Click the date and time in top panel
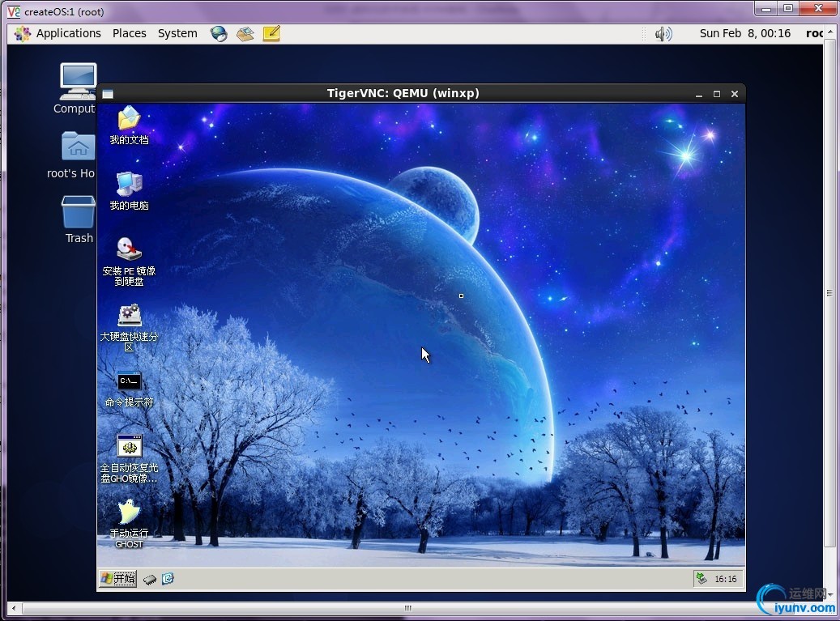 (x=744, y=33)
